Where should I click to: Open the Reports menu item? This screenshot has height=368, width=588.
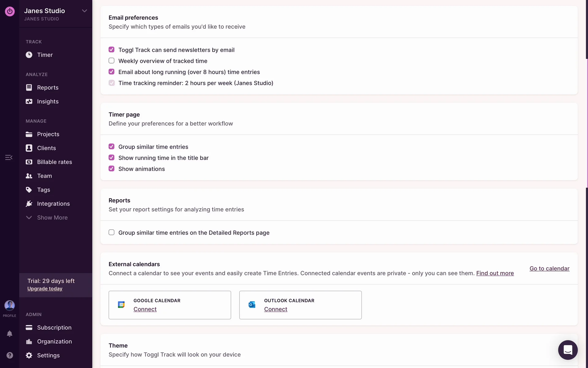47,87
